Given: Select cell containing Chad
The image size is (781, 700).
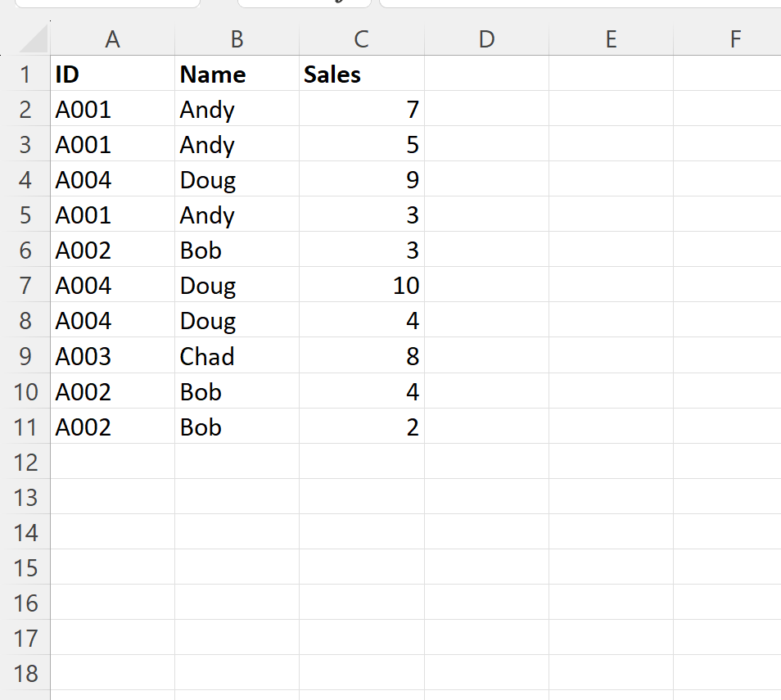Looking at the screenshot, I should pyautogui.click(x=237, y=355).
